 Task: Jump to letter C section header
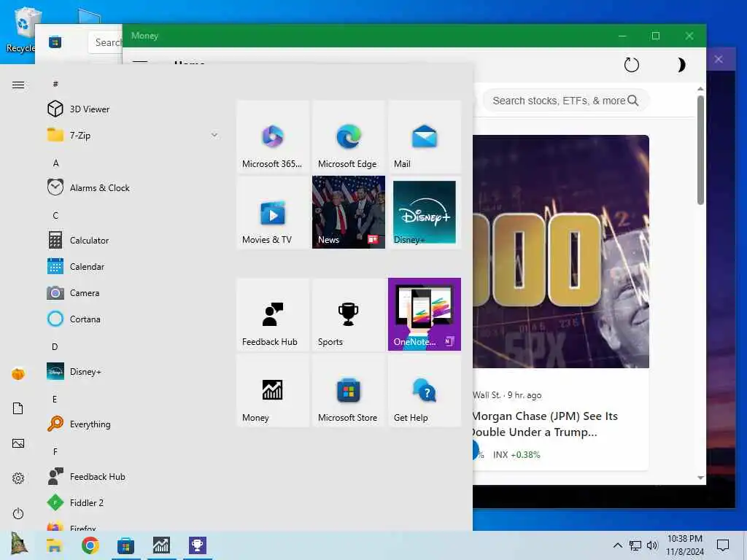(x=55, y=215)
